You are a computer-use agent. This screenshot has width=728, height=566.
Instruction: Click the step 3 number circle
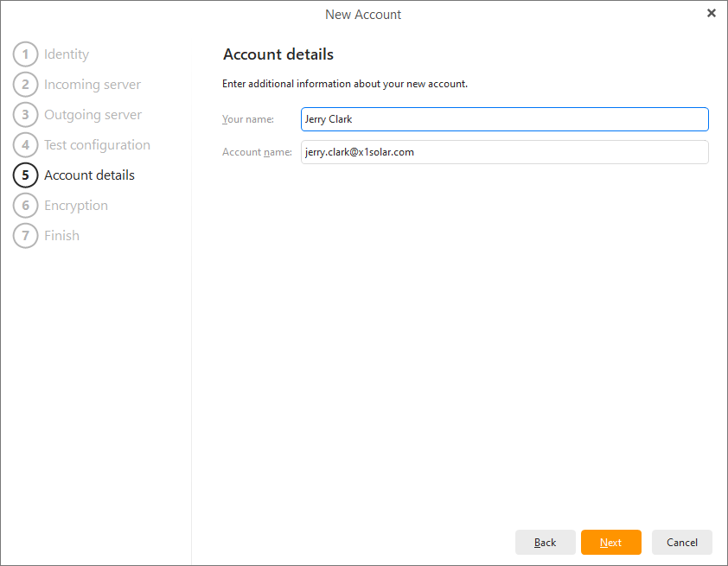[26, 115]
